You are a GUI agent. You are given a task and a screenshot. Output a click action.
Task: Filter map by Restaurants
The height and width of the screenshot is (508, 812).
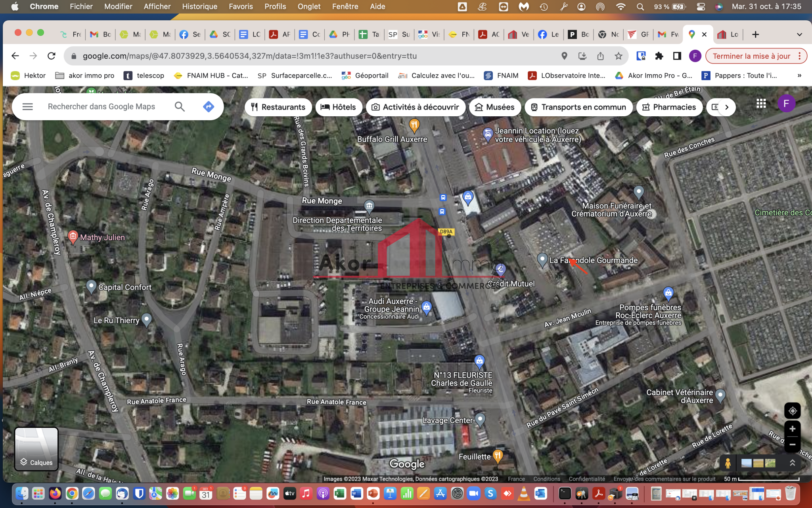pyautogui.click(x=278, y=107)
